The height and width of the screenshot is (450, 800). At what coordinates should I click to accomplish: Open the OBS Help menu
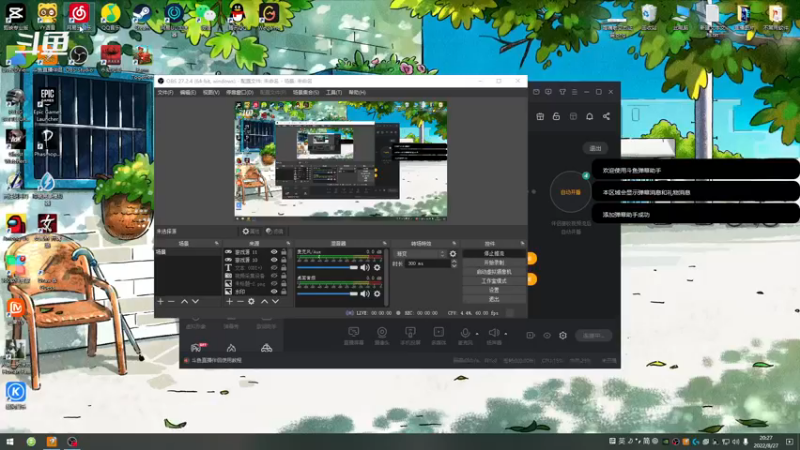coord(357,92)
